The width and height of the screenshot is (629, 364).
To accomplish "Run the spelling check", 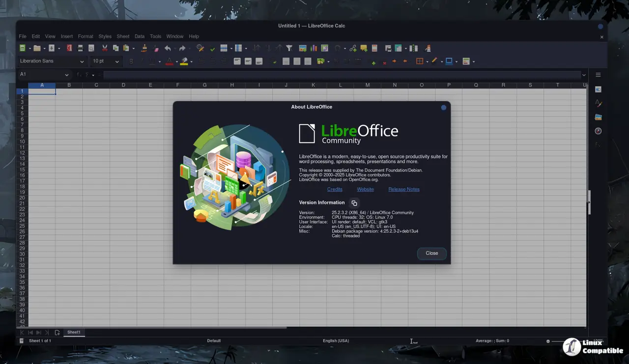I will (212, 48).
